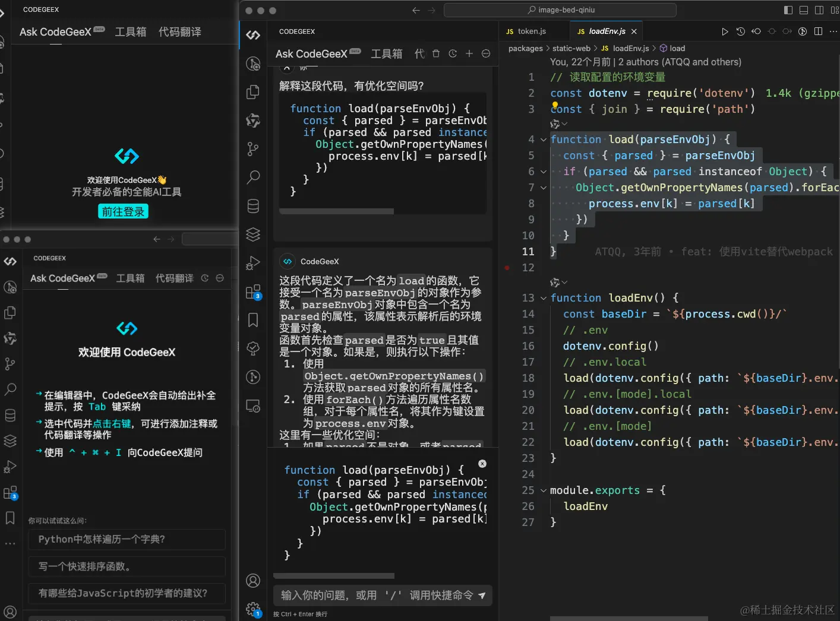Screen dimensions: 840x621
Task: Expand CodeGeeX code lens dropdown above line 4
Action: pos(559,124)
